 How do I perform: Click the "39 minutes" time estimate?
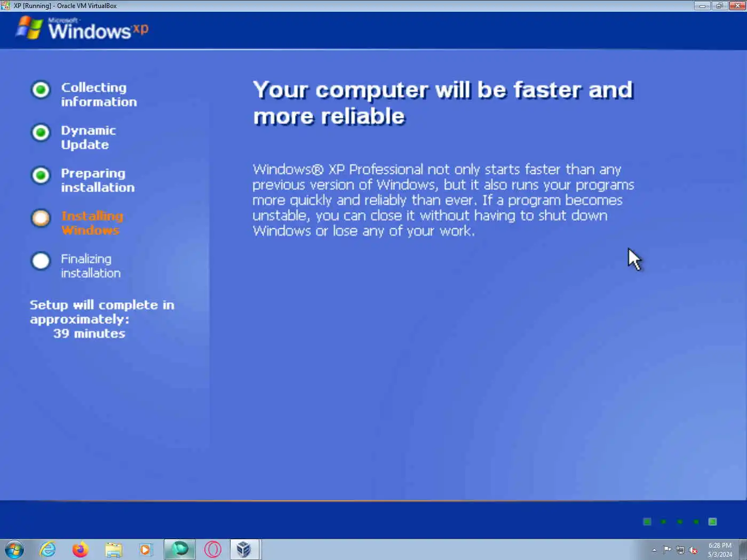[x=89, y=333]
